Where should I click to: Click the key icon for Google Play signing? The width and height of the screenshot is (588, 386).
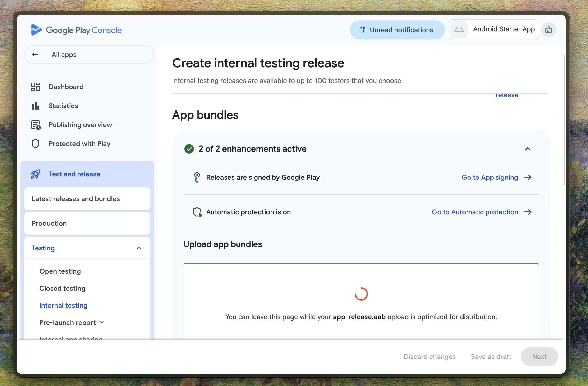click(197, 177)
